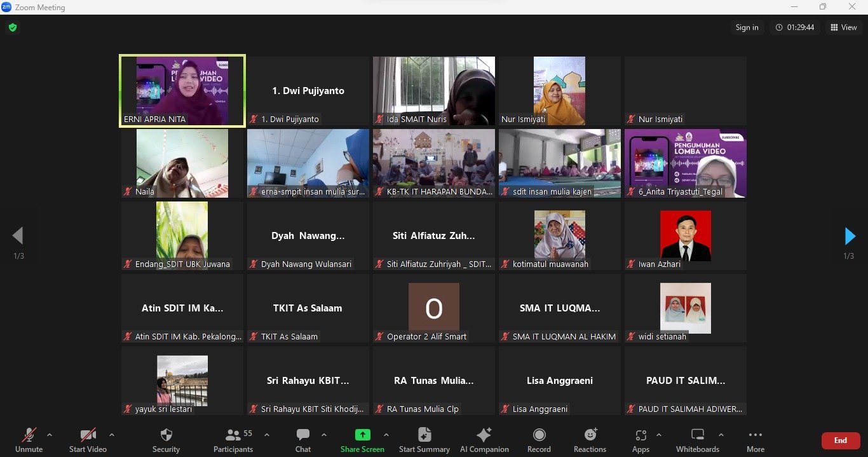This screenshot has width=868, height=457.
Task: Open the Apps panel
Action: 641,435
